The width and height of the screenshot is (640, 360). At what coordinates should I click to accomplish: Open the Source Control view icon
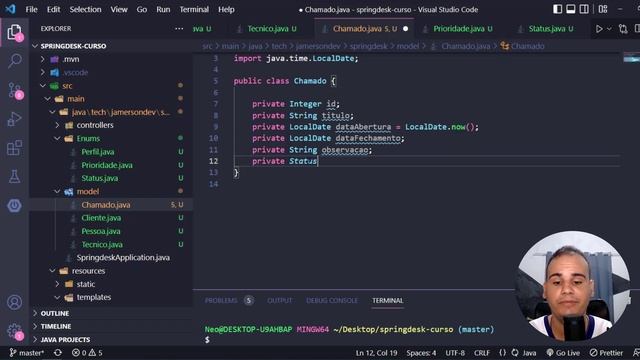click(x=14, y=90)
